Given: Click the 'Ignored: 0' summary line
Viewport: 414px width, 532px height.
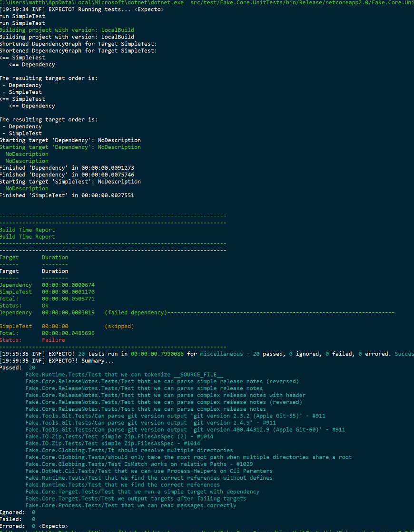Looking at the screenshot, I should [18, 513].
